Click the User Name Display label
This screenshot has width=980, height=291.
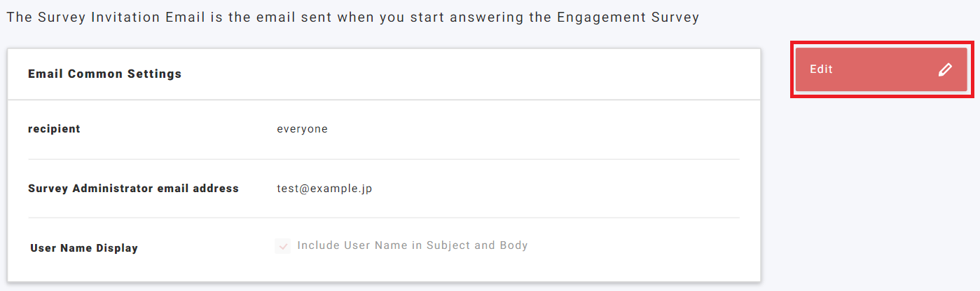tap(84, 248)
